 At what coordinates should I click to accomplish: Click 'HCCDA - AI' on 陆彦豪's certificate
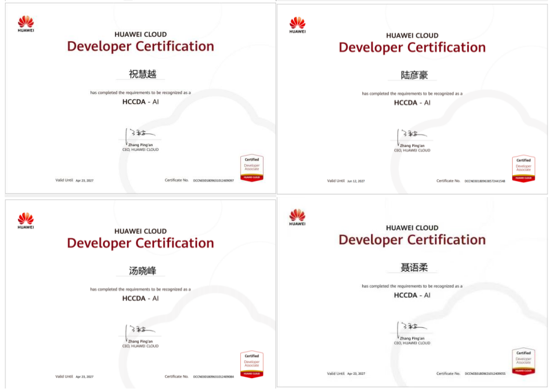click(412, 103)
